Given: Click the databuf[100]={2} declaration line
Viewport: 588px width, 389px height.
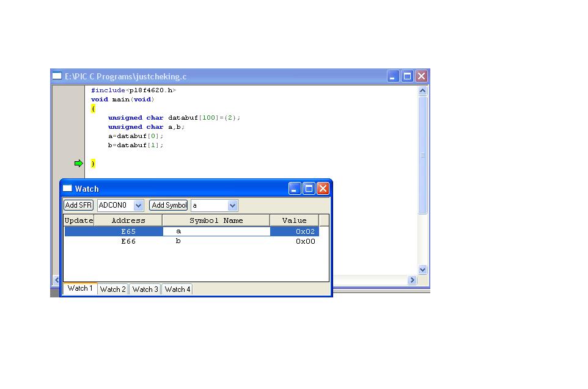Looking at the screenshot, I should [x=174, y=118].
